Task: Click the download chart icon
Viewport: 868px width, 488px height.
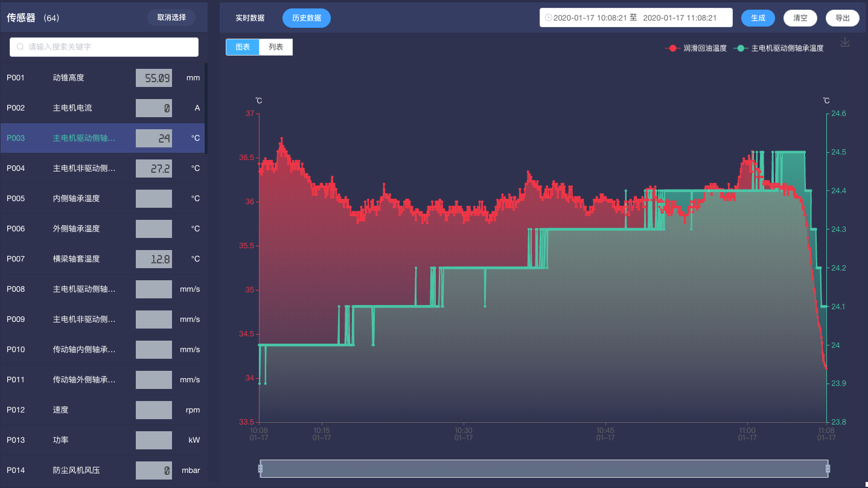Action: [x=845, y=42]
